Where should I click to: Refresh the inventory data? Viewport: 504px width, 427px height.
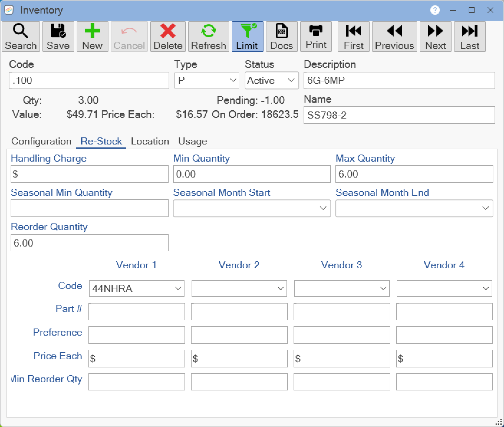pos(208,37)
